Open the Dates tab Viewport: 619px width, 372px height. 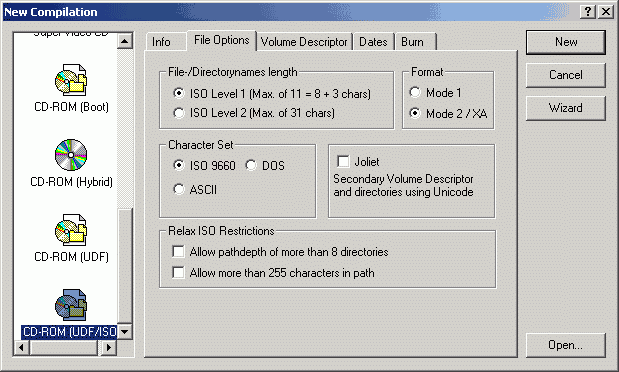point(373,42)
